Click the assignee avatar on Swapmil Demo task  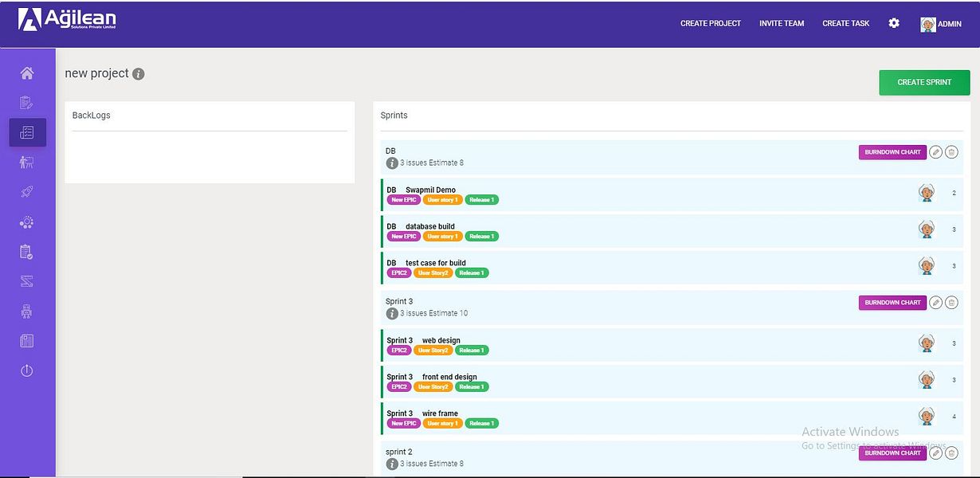coord(927,193)
